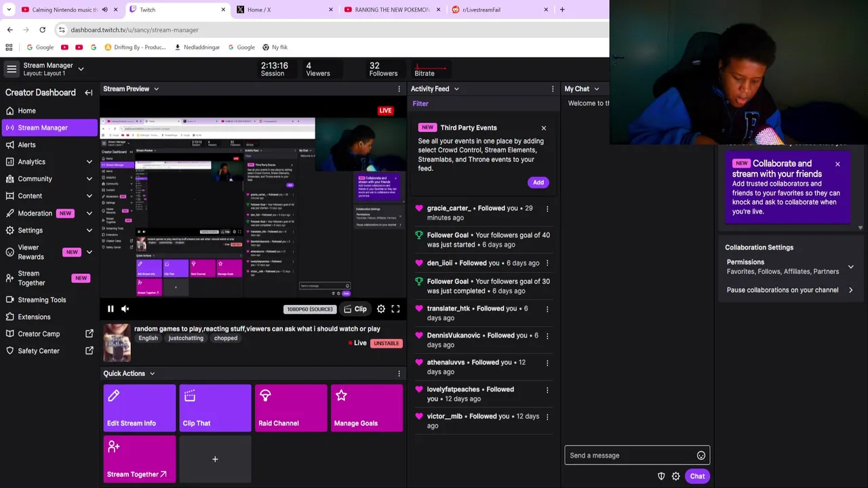Close the Third Party Events notice
The image size is (868, 488).
[x=543, y=127]
